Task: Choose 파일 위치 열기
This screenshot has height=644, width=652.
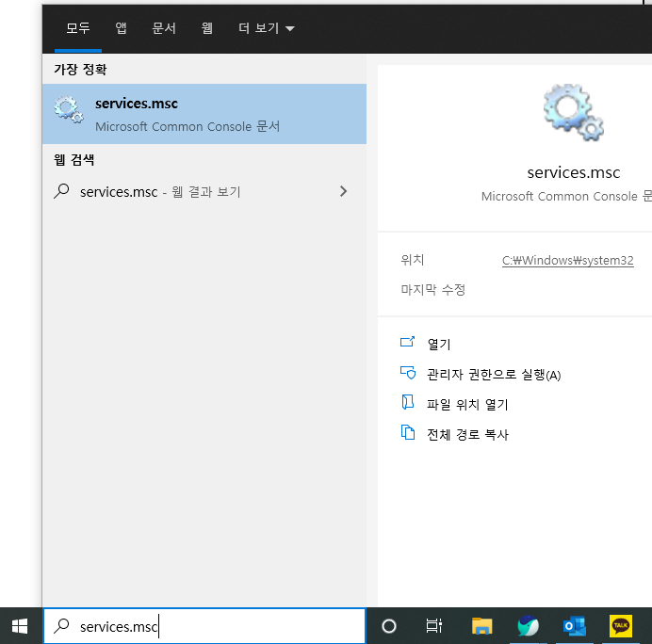Action: point(467,404)
